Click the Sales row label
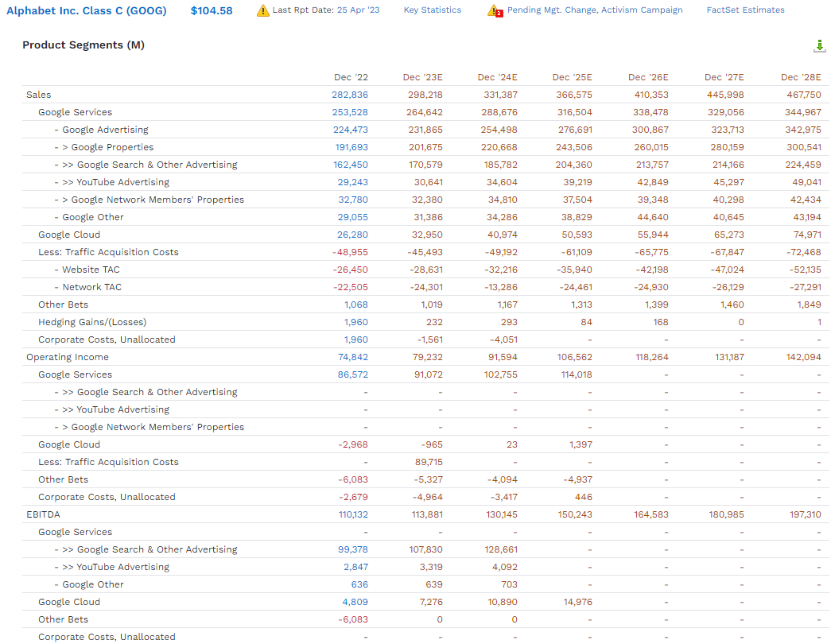 pos(38,95)
